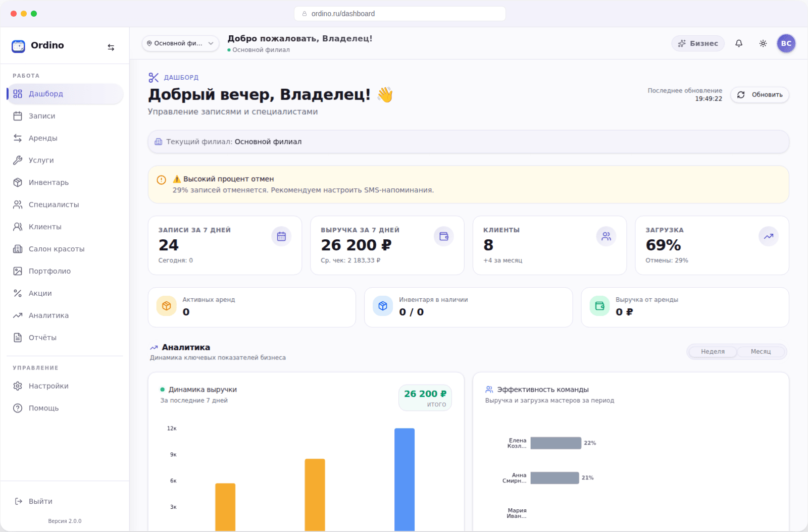Click the scissors icon next to ДАШБОРД

[154, 77]
